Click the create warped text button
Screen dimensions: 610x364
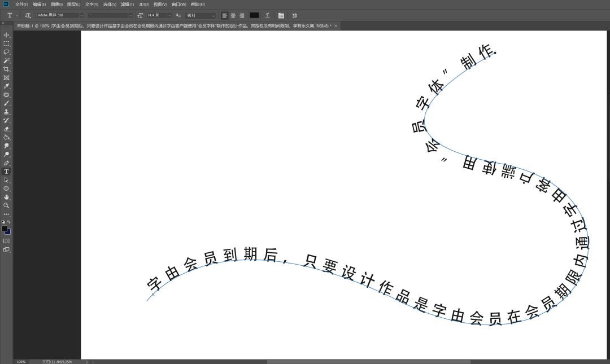coord(267,15)
